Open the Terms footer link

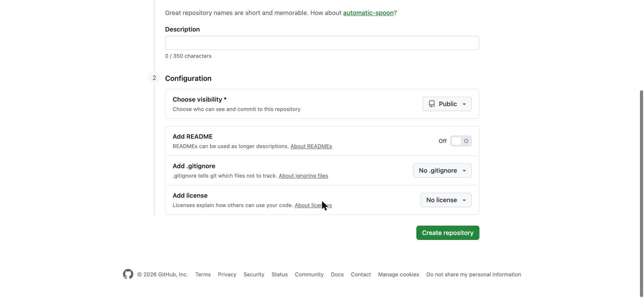coord(203,275)
